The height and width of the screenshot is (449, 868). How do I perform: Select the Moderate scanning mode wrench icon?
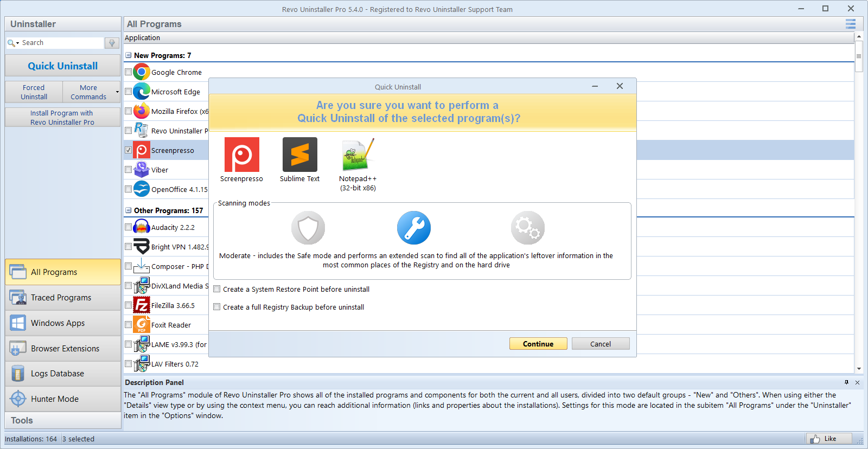tap(413, 228)
